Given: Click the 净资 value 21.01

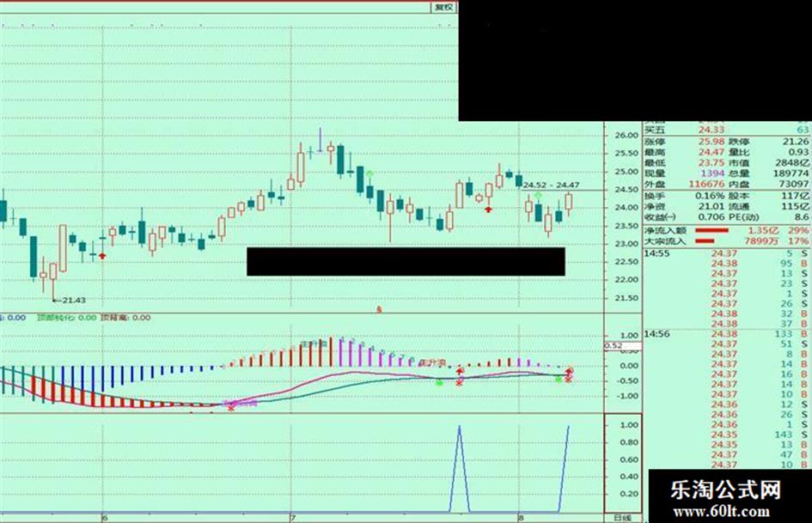Looking at the screenshot, I should point(711,207).
